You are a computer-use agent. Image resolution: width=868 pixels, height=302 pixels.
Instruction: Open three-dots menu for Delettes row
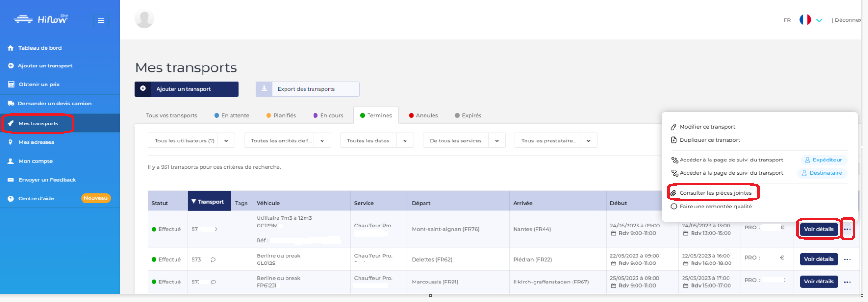tap(848, 260)
